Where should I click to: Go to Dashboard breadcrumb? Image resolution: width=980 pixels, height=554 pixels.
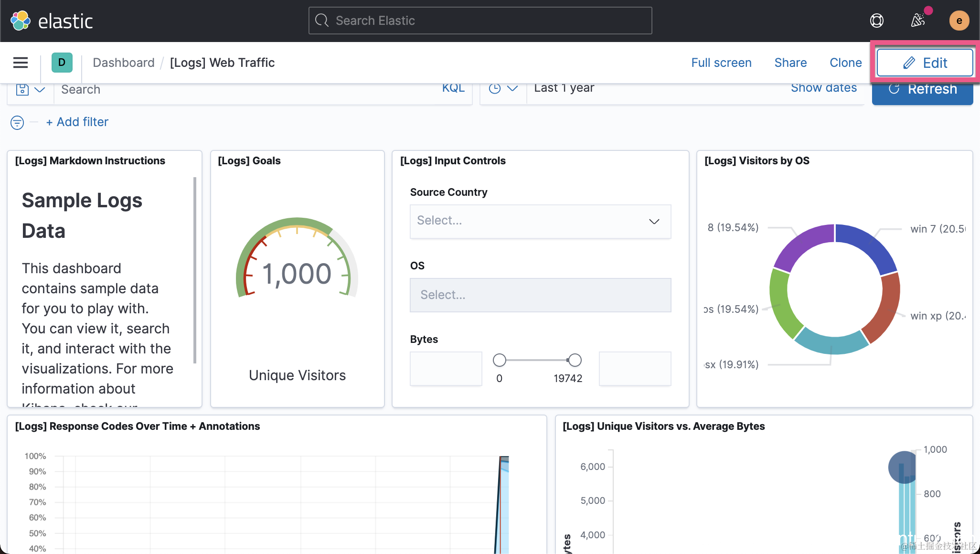pos(124,63)
